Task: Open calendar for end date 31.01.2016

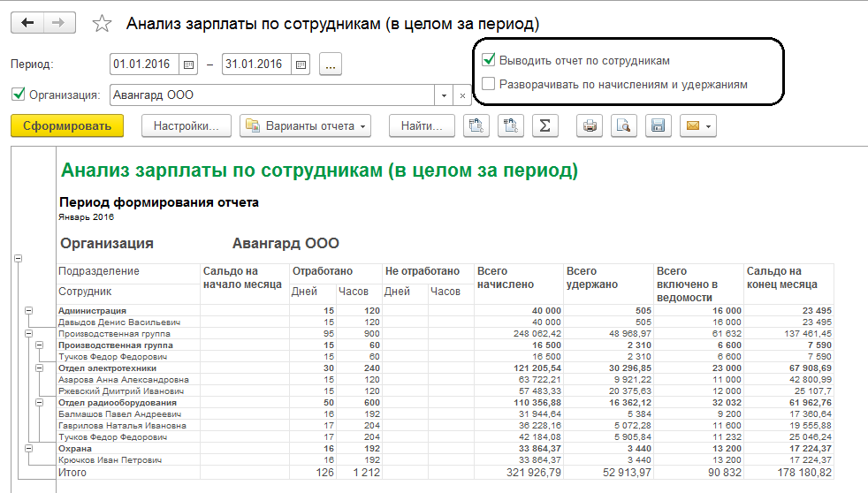Action: (301, 64)
